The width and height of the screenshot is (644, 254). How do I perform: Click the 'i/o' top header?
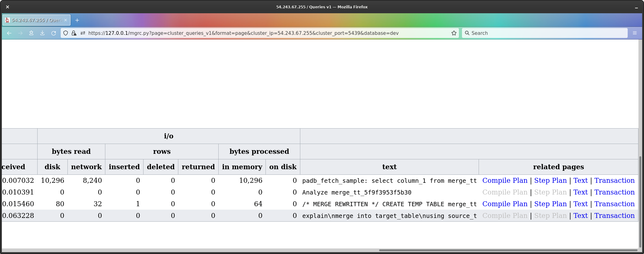click(x=169, y=136)
